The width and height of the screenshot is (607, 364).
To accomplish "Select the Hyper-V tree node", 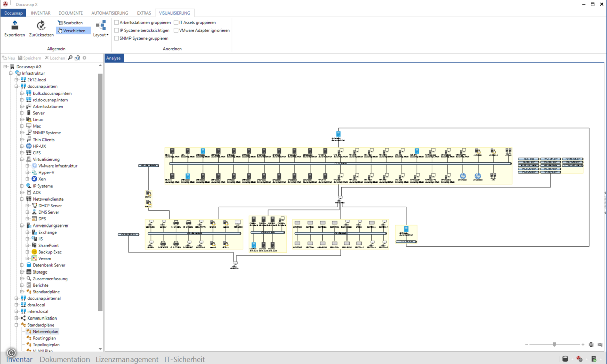I will [x=42, y=172].
